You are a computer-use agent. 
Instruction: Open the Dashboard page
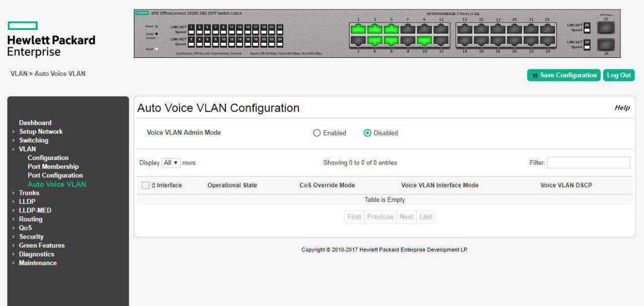coord(35,123)
